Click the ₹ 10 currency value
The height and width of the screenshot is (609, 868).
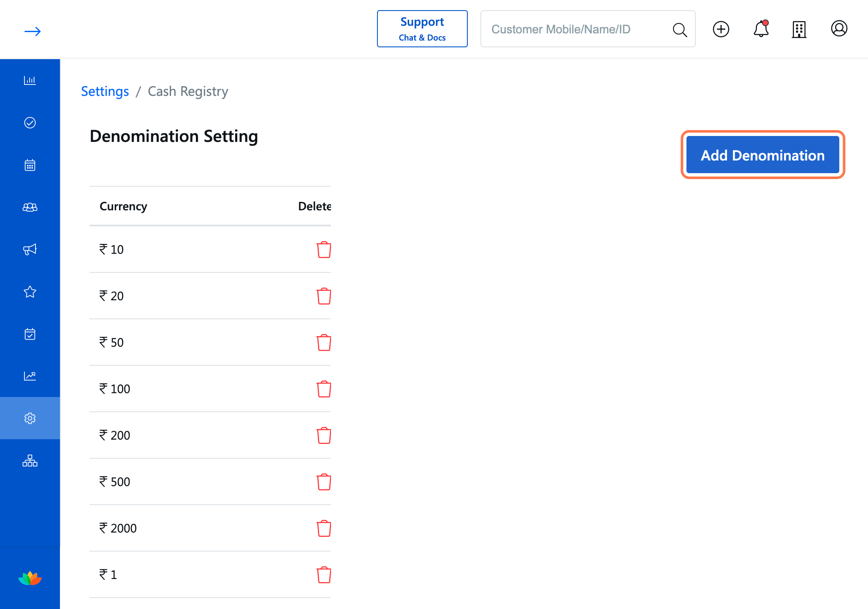pyautogui.click(x=111, y=250)
